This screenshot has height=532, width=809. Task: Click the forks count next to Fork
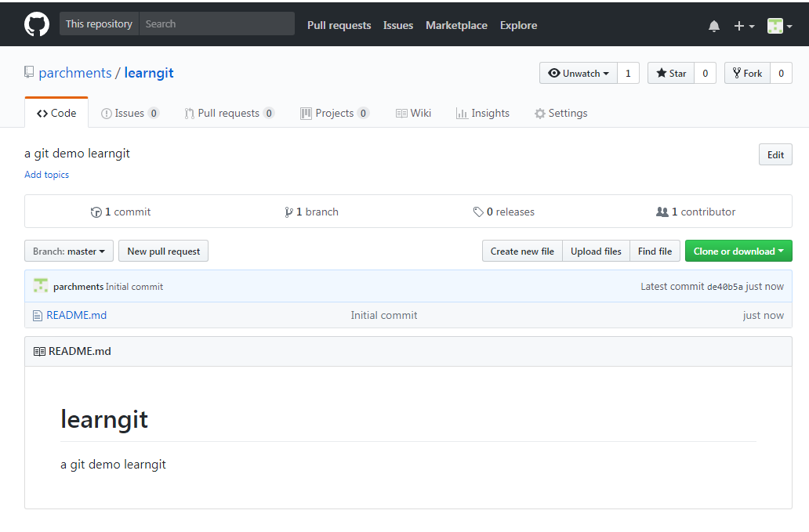[781, 73]
